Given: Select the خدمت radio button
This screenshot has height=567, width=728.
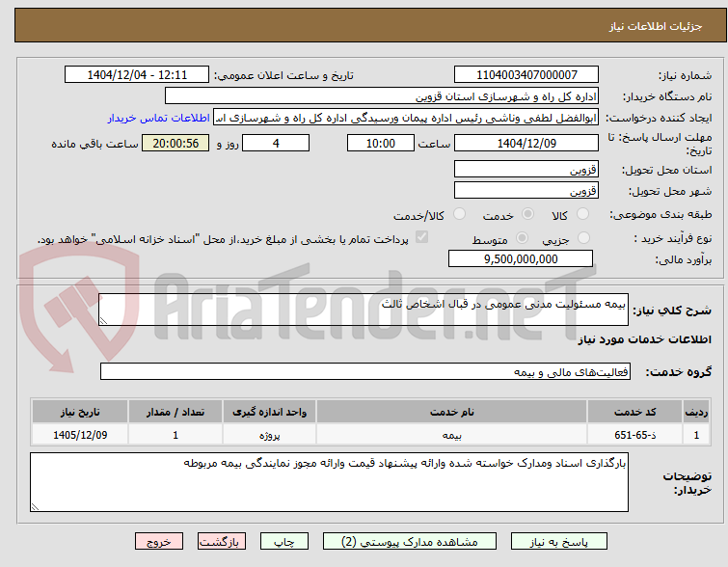Looking at the screenshot, I should (527, 214).
